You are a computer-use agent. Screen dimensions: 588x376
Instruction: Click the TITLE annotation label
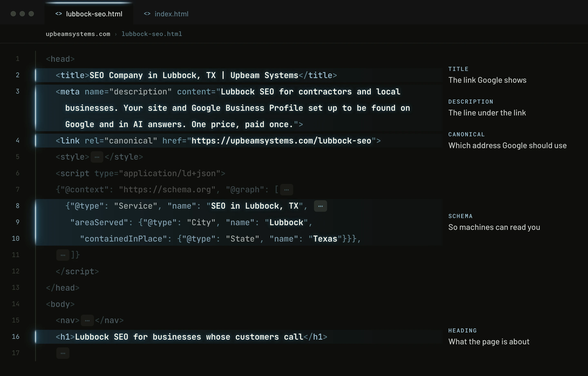click(x=458, y=69)
